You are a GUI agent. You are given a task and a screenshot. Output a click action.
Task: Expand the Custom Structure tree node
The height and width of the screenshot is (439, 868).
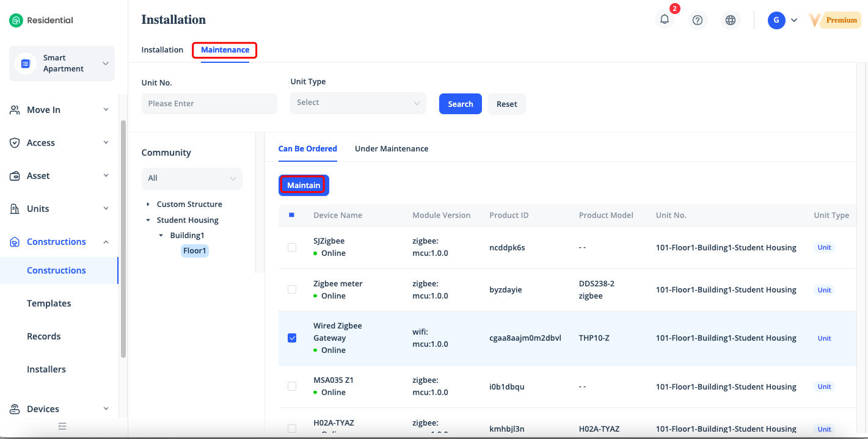(148, 205)
